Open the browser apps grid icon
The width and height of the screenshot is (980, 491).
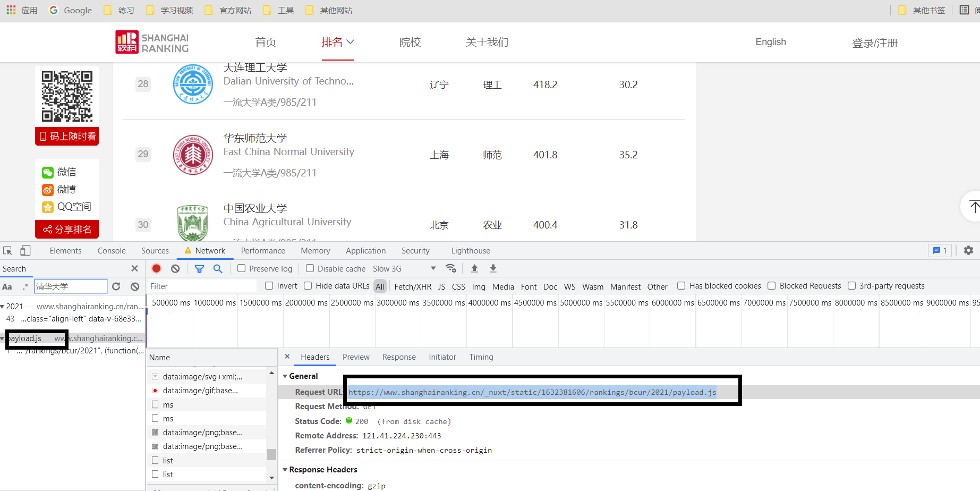tap(11, 10)
